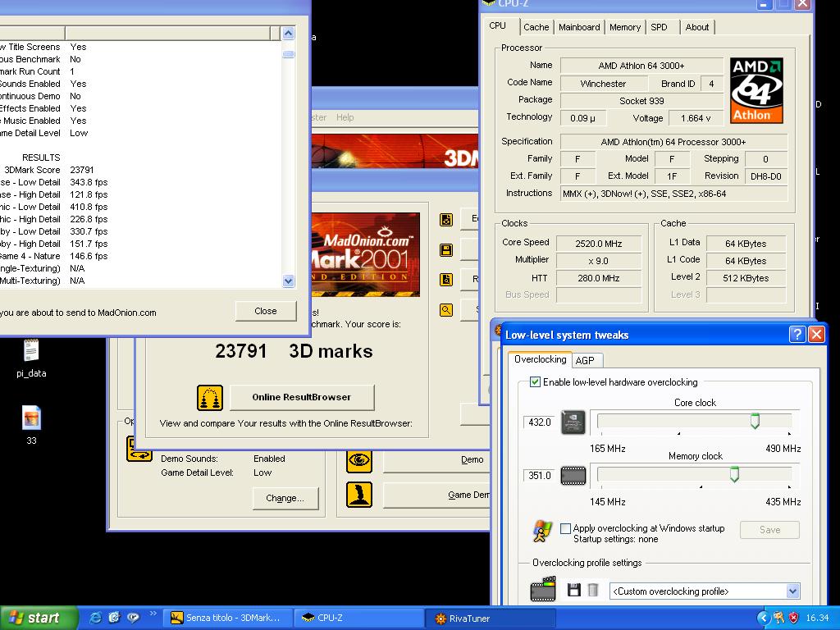The height and width of the screenshot is (630, 840).
Task: Click the system tray clock 16.34
Action: coord(817,618)
